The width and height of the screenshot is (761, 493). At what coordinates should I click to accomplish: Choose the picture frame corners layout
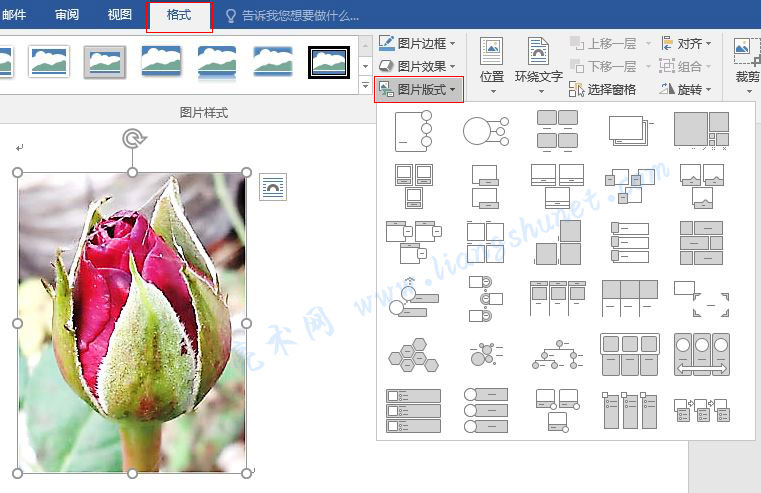click(x=702, y=298)
